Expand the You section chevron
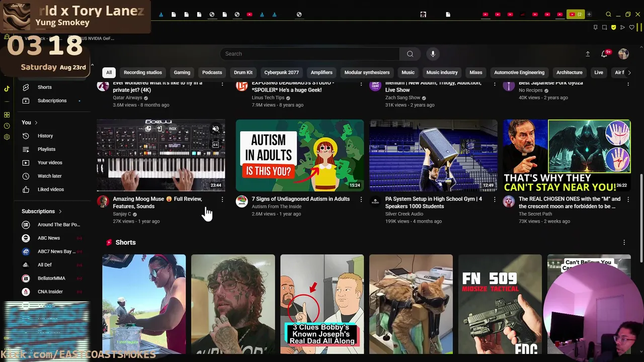 [36, 123]
